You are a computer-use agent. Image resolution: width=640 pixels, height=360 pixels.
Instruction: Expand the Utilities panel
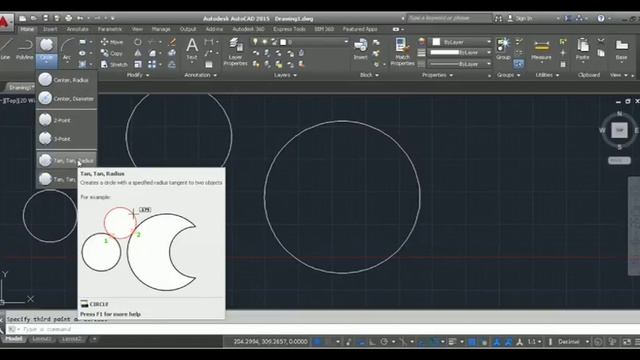tap(547, 75)
